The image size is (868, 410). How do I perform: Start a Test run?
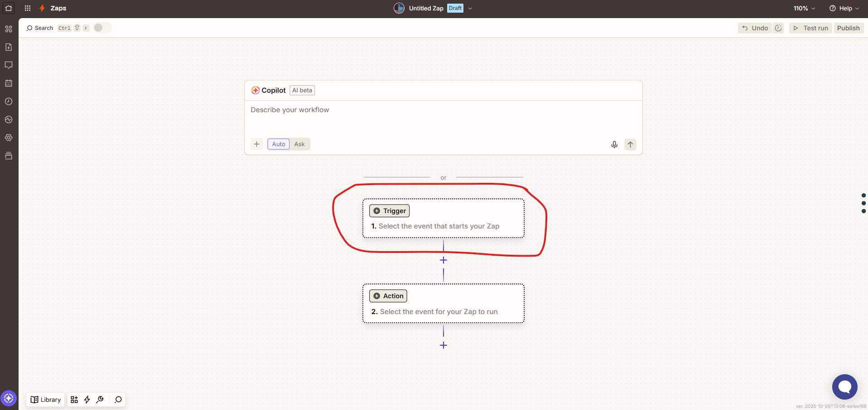pos(810,28)
